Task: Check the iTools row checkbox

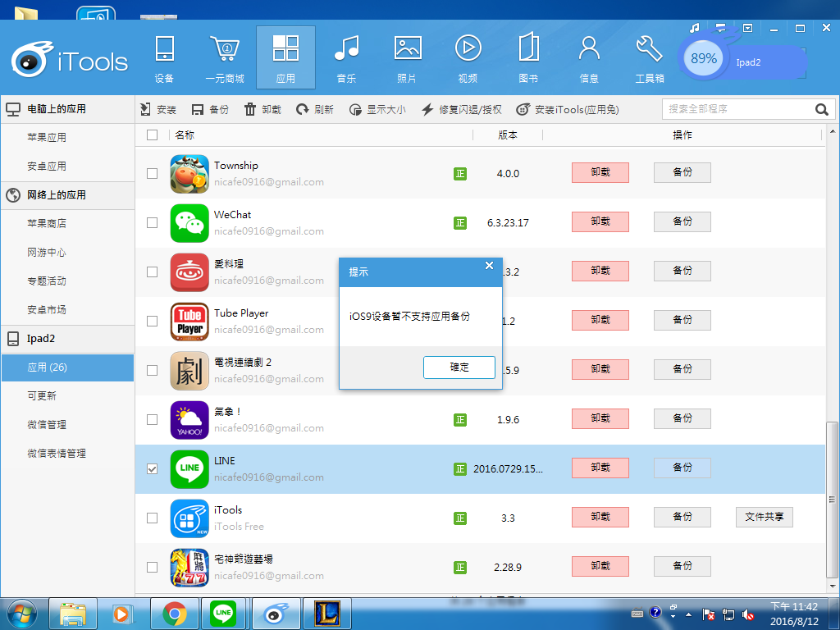Action: tap(152, 518)
